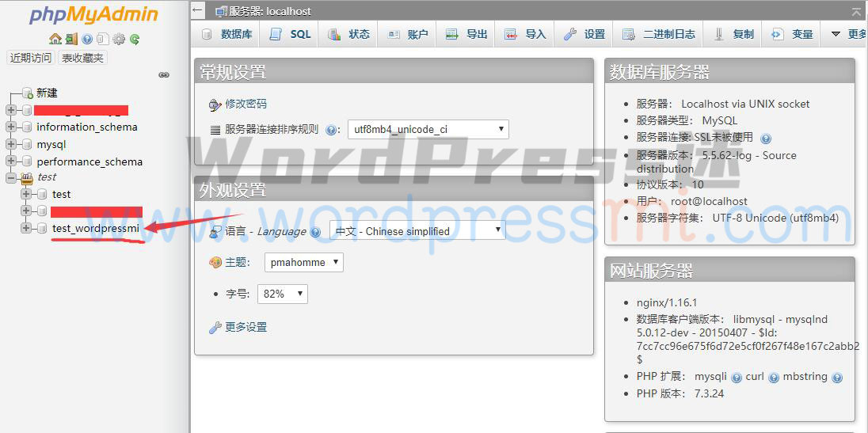The height and width of the screenshot is (433, 868).
Task: Click the 近期访问 button
Action: (30, 58)
